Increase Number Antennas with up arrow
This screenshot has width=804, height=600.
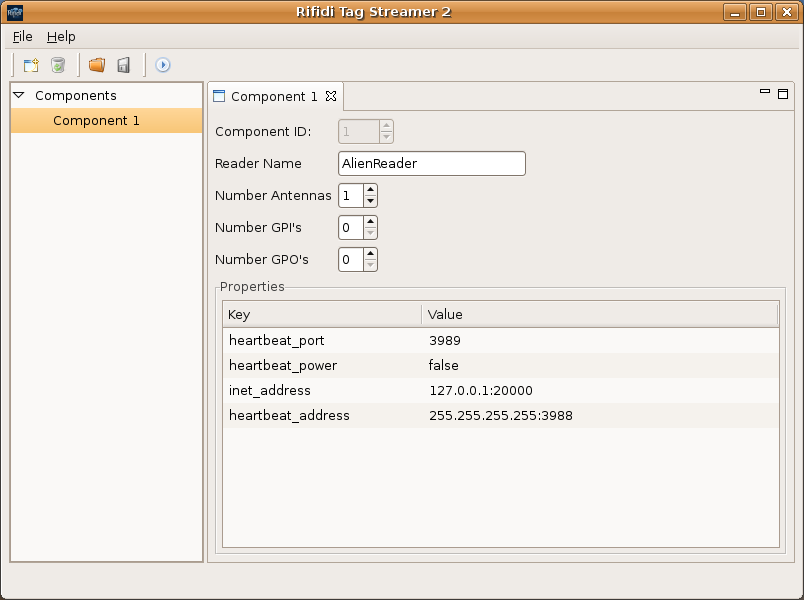(370, 190)
